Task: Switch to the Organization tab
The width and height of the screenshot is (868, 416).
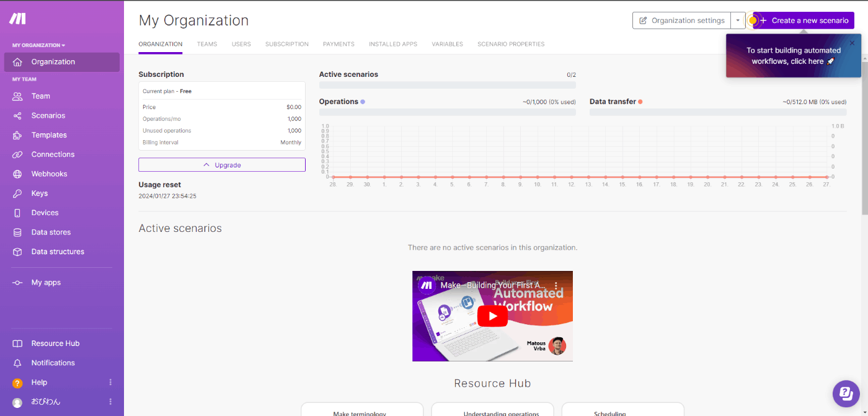Action: click(161, 45)
